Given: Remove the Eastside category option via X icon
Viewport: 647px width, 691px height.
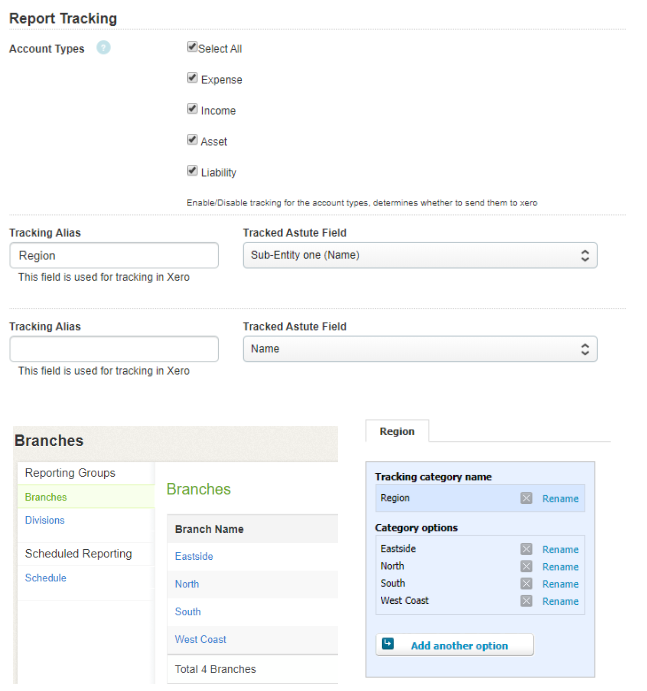Looking at the screenshot, I should [526, 549].
